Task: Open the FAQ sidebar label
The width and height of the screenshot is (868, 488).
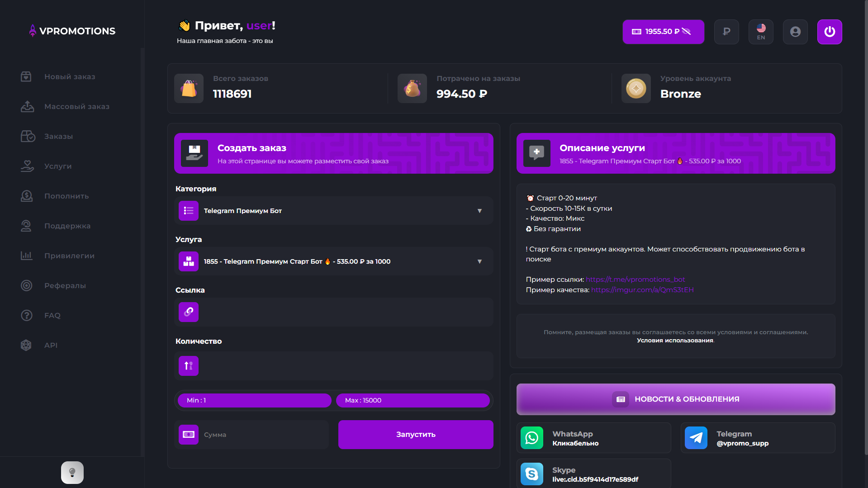Action: pyautogui.click(x=52, y=315)
